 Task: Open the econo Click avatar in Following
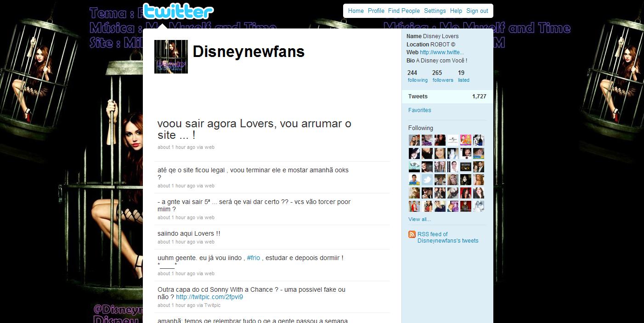466,167
